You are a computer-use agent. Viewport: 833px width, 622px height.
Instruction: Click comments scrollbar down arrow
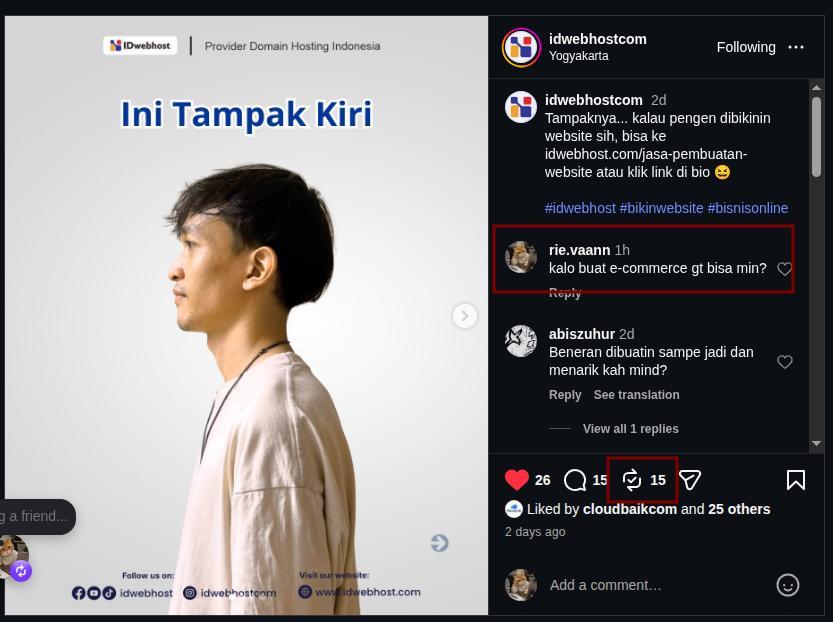[816, 444]
